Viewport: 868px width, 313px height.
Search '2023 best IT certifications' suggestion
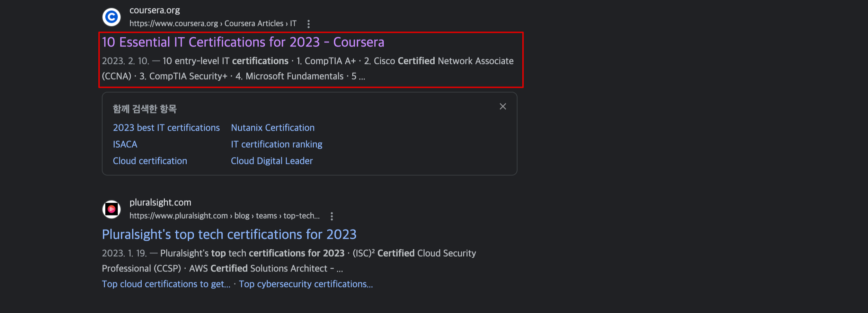coord(166,128)
